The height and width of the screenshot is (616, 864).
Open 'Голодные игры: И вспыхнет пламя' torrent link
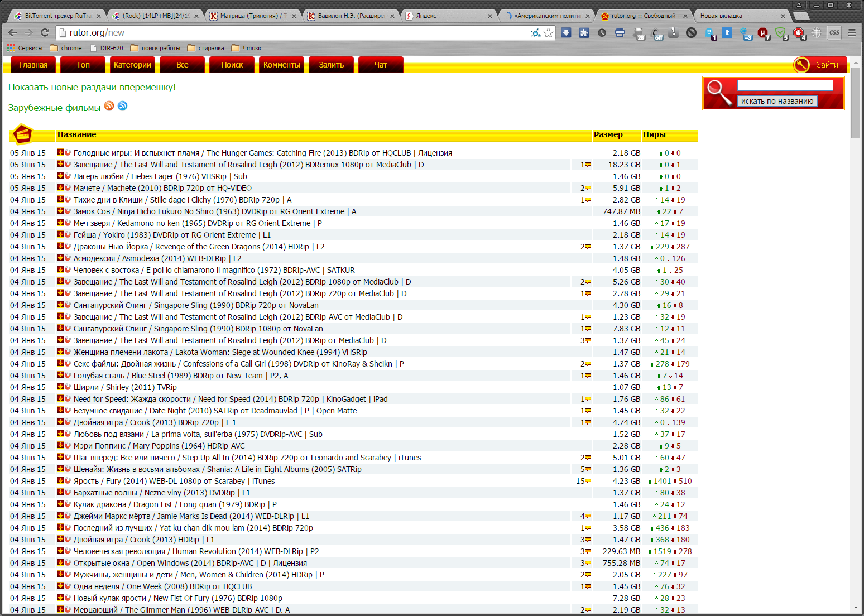pyautogui.click(x=263, y=153)
